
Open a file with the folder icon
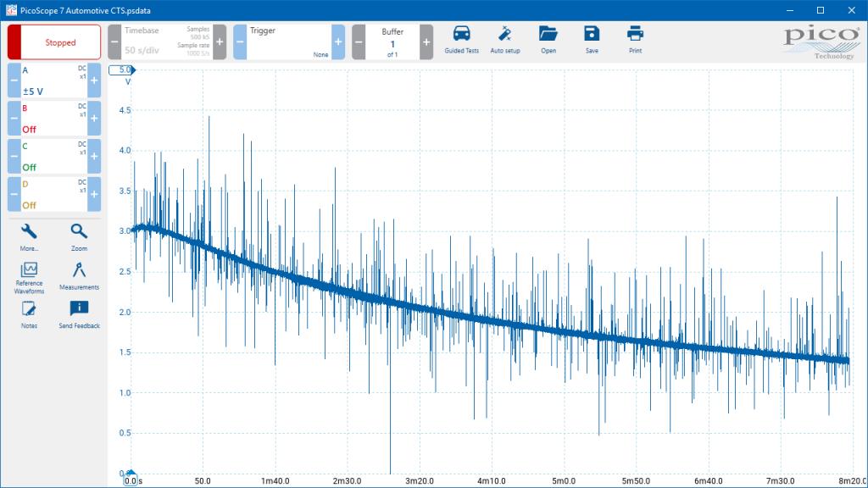tap(548, 41)
